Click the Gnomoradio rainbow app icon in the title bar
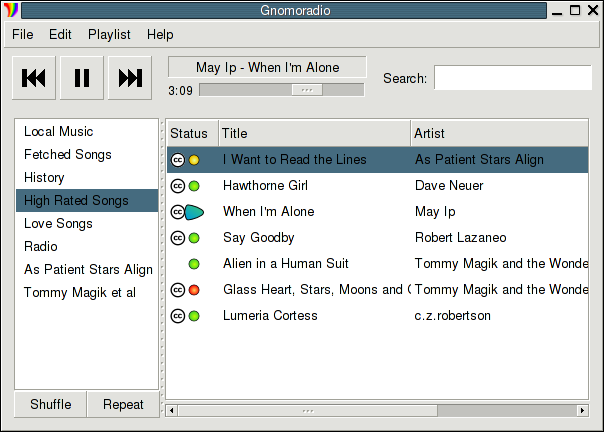This screenshot has height=432, width=604. click(x=11, y=10)
